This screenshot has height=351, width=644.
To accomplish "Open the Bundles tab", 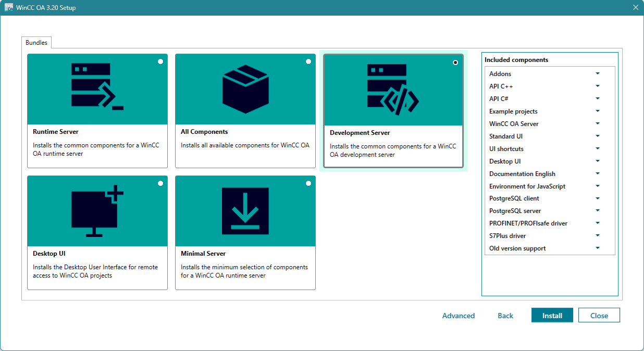I will (x=36, y=43).
